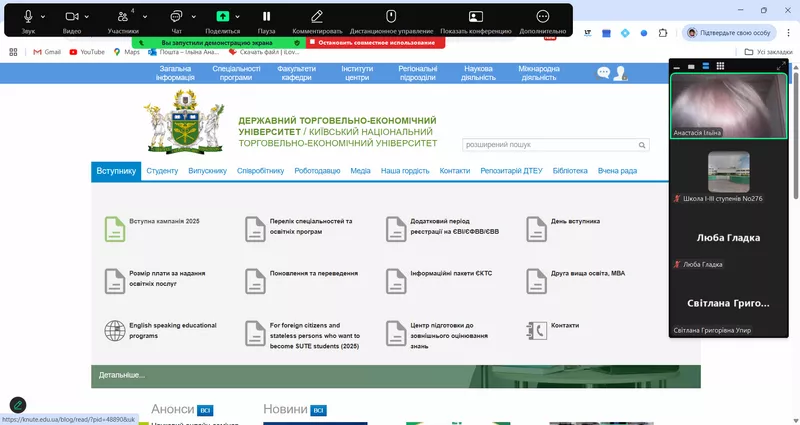The width and height of the screenshot is (800, 425).
Task: Open Maps bookmark
Action: pyautogui.click(x=127, y=52)
